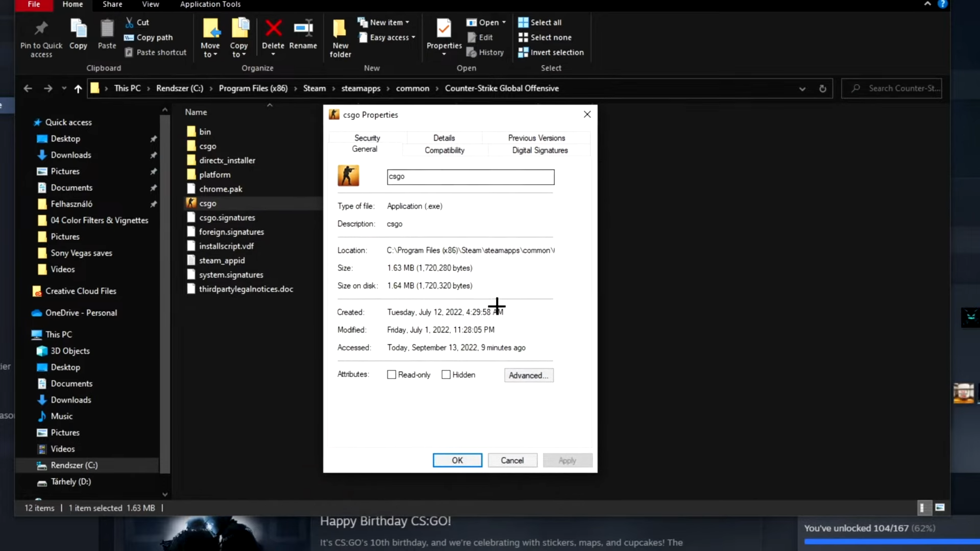Select the bin folder
The height and width of the screenshot is (551, 980).
point(205,132)
